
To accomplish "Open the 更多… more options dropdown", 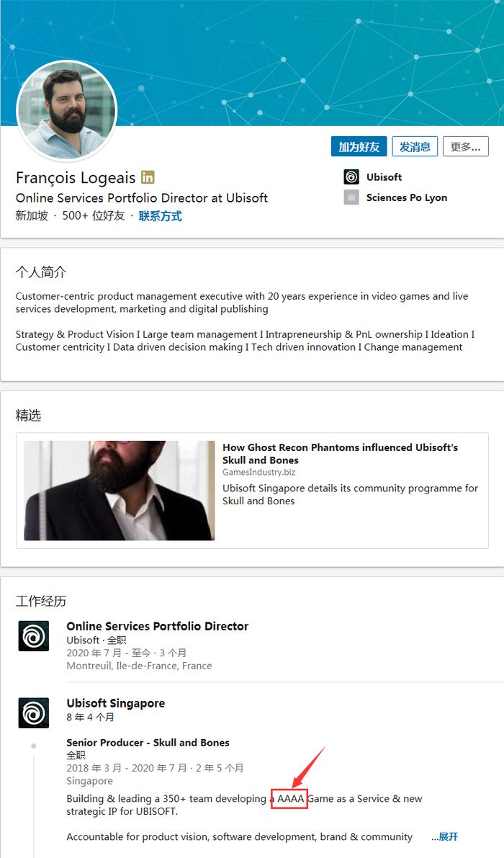I will [x=465, y=147].
